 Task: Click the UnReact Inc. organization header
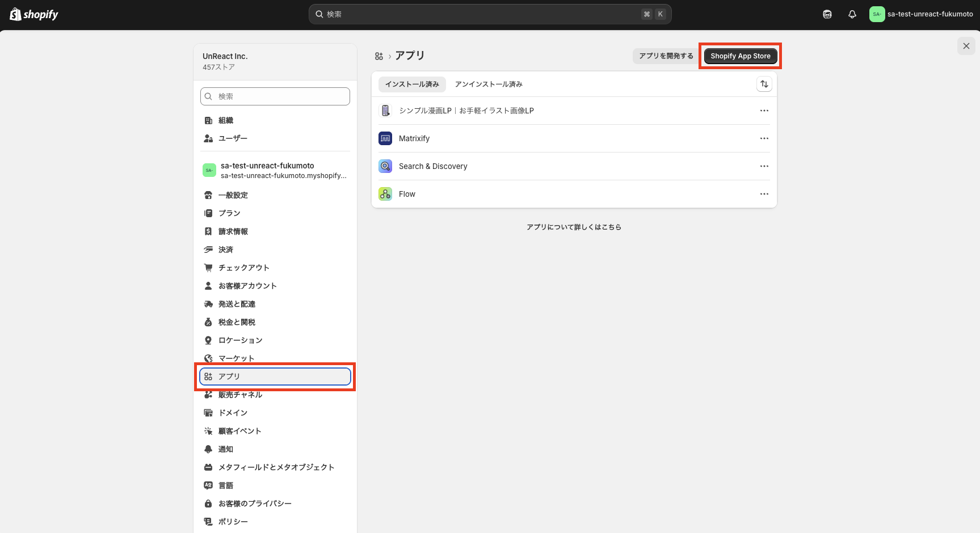275,61
